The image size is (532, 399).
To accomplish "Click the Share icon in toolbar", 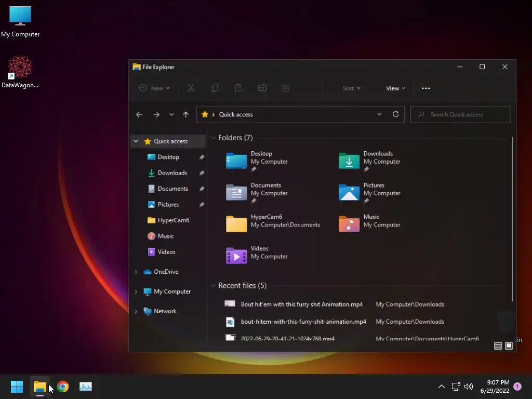I will 286,88.
